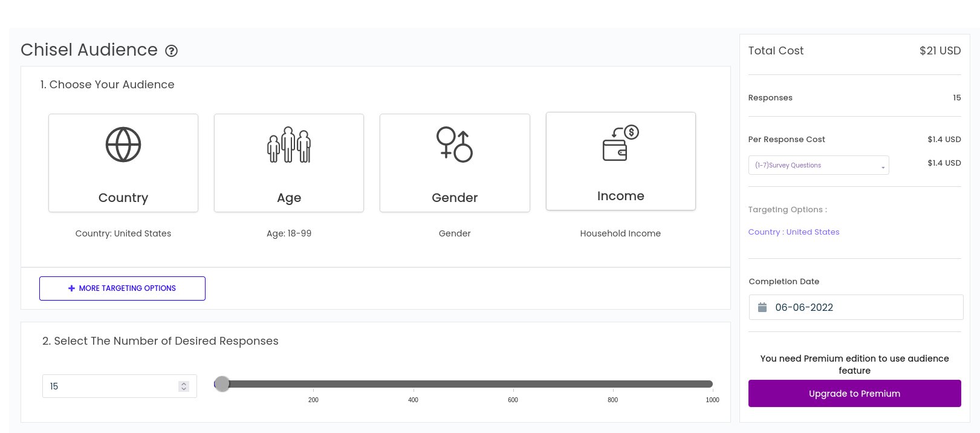Focus the number of responses input field
Viewport: 980px width, 433px height.
[109, 386]
